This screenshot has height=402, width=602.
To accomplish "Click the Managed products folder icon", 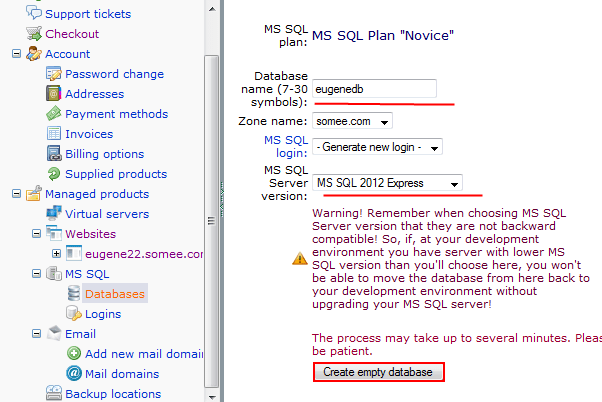I will pos(34,194).
